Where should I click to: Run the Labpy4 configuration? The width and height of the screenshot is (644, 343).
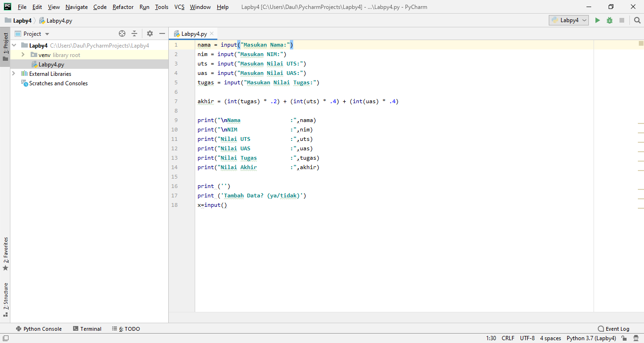click(x=597, y=20)
